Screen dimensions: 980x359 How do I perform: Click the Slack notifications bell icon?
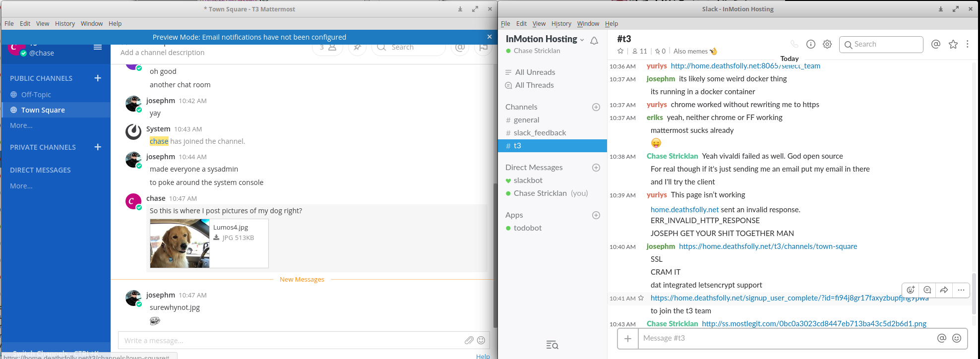pyautogui.click(x=594, y=41)
